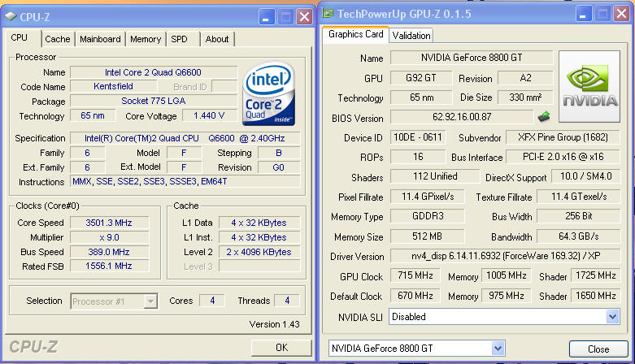The height and width of the screenshot is (364, 635).
Task: Click the Bandwidth value 64.3 GB/s
Action: click(579, 236)
